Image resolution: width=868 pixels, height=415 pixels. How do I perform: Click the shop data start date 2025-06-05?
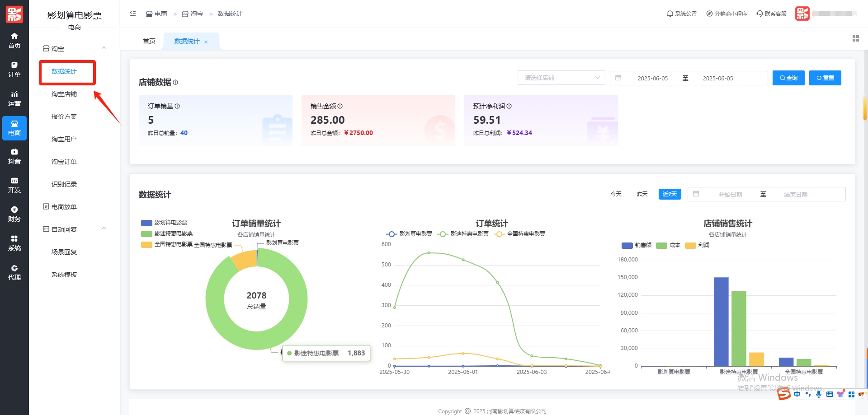tap(652, 78)
